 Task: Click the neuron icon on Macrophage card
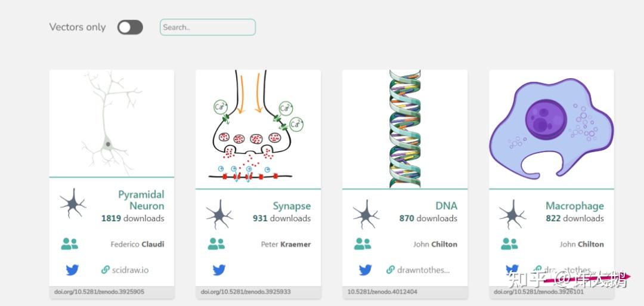[512, 214]
